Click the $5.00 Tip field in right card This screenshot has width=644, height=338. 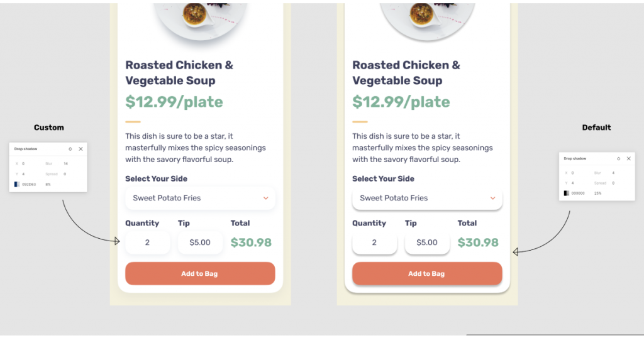427,243
